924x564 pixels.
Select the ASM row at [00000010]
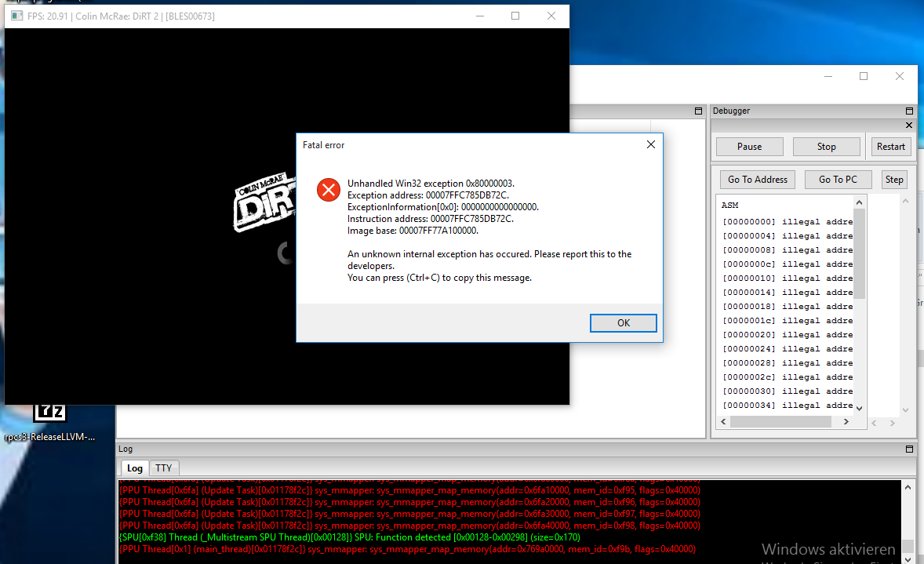[x=788, y=278]
